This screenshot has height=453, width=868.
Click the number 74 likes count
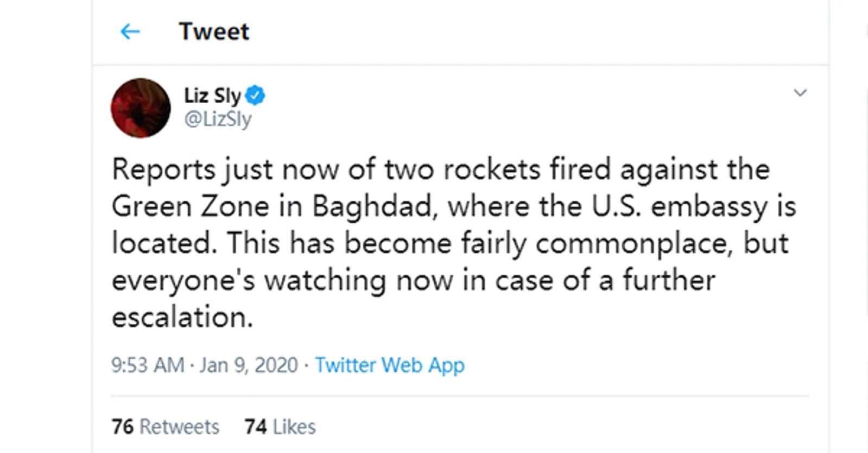coord(255,427)
